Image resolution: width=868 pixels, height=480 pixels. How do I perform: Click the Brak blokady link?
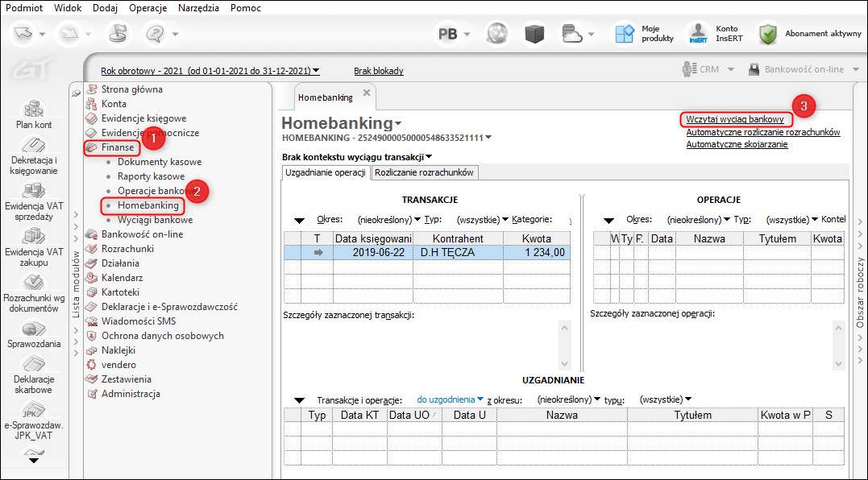pos(379,71)
